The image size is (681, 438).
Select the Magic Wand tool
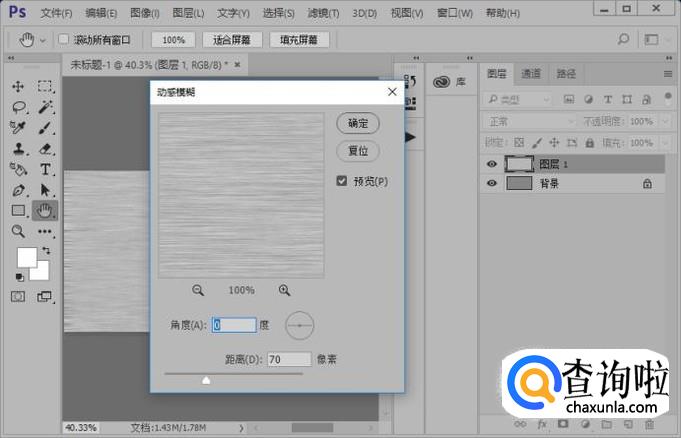(46, 107)
